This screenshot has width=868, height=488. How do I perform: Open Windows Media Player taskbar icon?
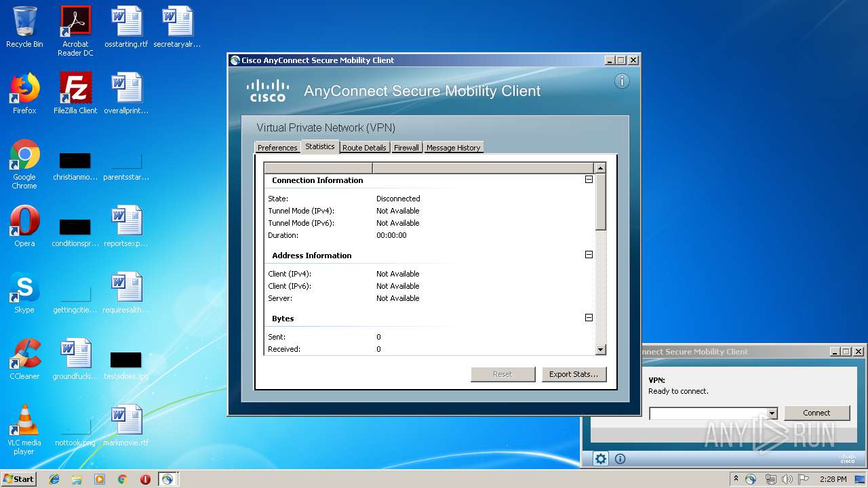(x=100, y=479)
